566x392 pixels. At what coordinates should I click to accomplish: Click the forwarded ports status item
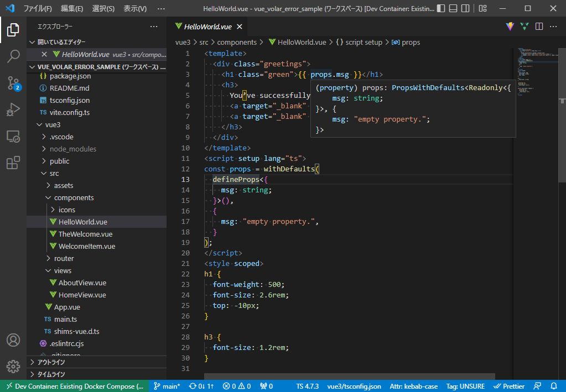tap(266, 386)
